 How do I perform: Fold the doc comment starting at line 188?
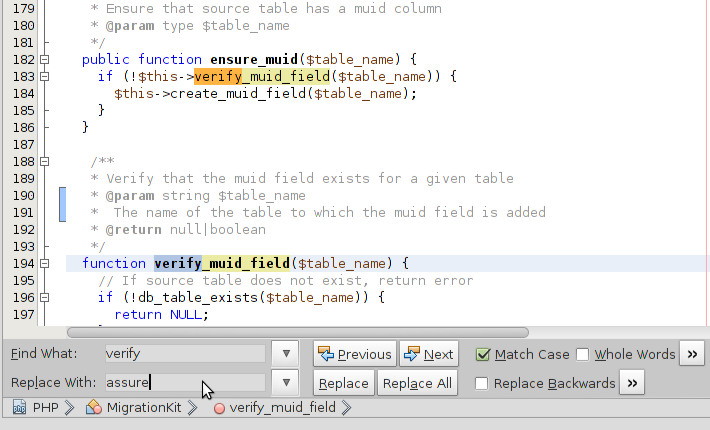point(43,161)
